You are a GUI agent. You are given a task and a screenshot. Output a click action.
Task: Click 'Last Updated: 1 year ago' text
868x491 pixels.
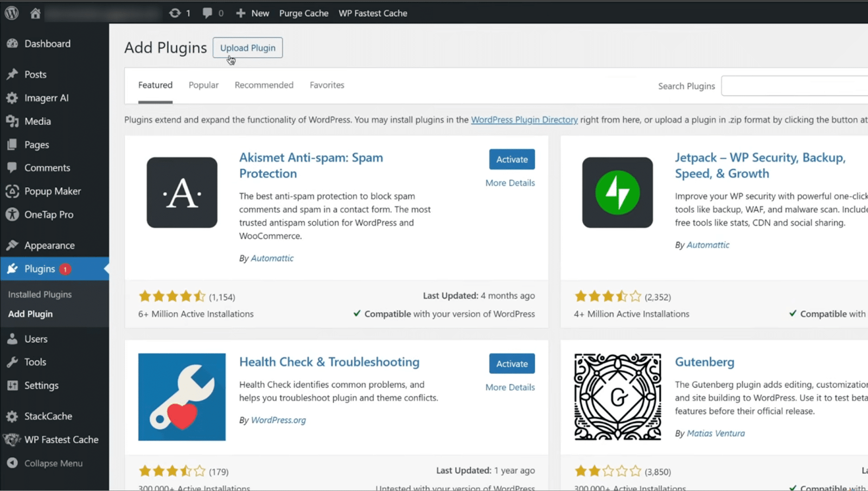(x=486, y=470)
